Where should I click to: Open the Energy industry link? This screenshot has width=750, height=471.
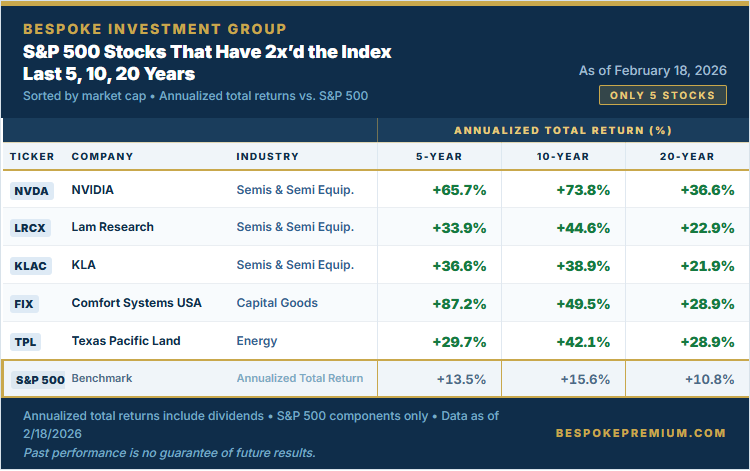(x=257, y=341)
